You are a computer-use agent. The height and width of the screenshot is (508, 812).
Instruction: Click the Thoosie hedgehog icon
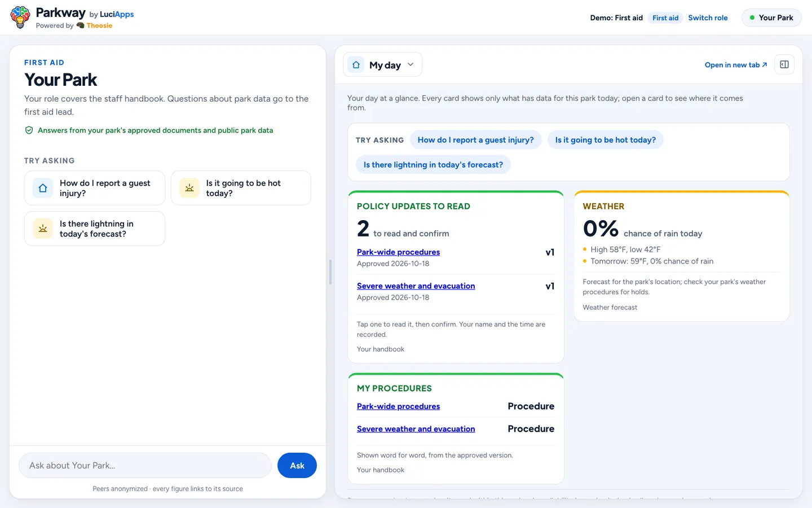[x=80, y=25]
